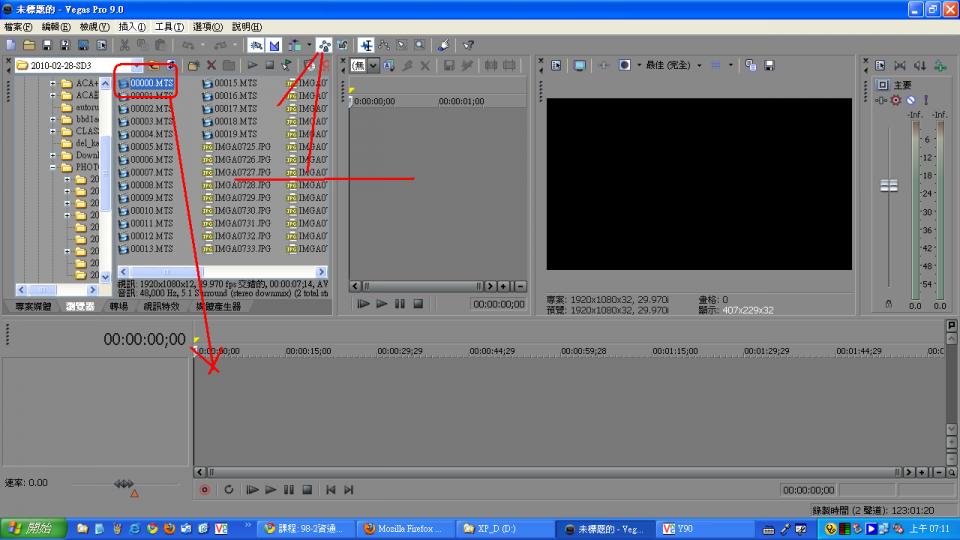Click the master volume fader handle
The height and width of the screenshot is (540, 960).
pos(888,186)
